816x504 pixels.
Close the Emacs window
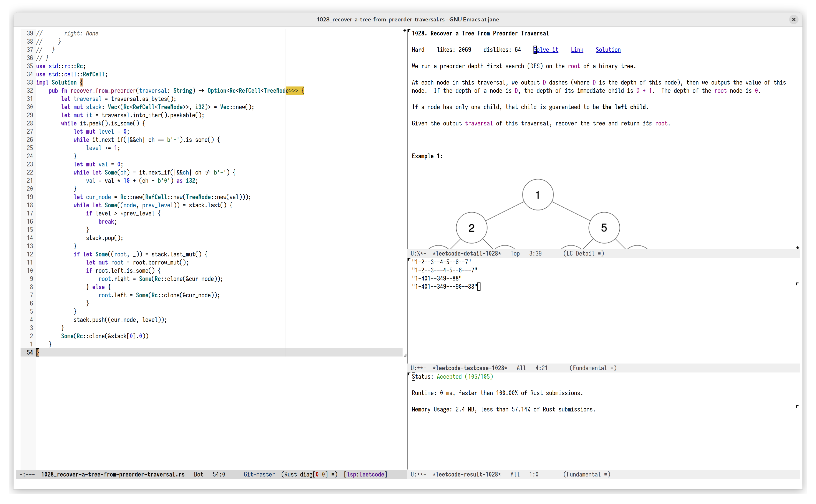pyautogui.click(x=794, y=19)
